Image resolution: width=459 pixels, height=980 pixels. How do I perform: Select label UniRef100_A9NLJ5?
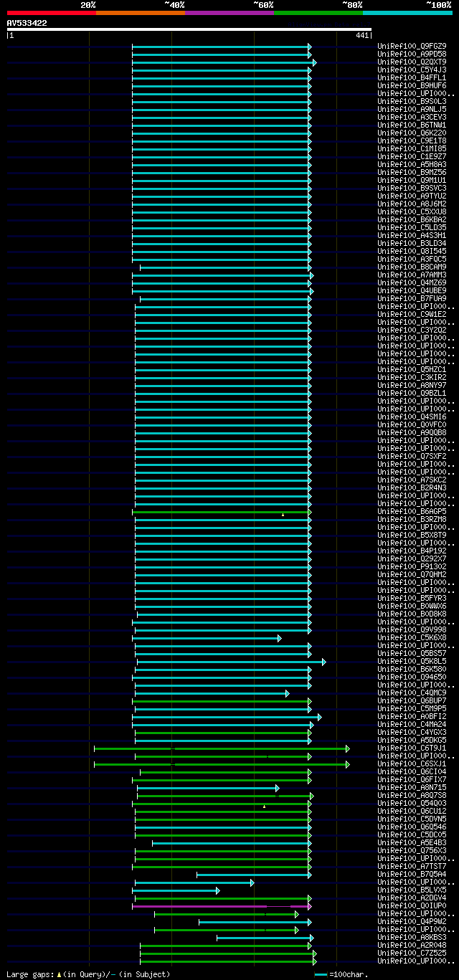pos(412,109)
